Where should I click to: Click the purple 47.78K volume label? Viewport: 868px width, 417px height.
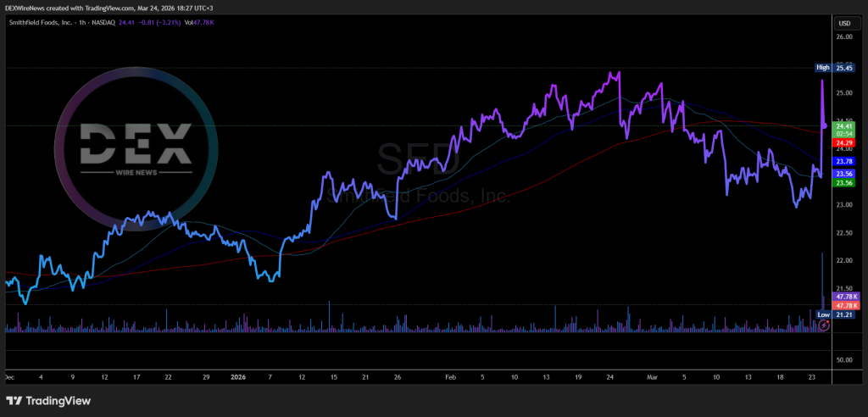(x=847, y=297)
